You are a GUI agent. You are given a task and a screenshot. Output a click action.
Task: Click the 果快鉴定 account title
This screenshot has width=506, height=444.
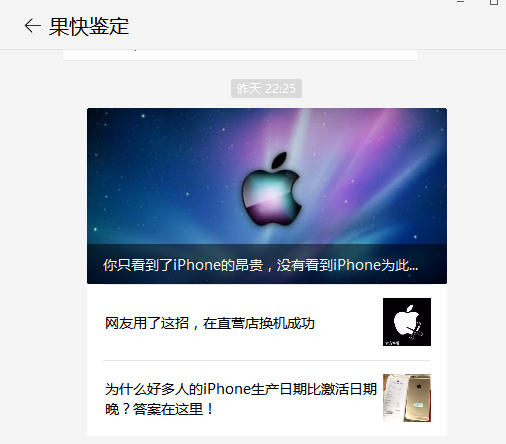(x=89, y=26)
